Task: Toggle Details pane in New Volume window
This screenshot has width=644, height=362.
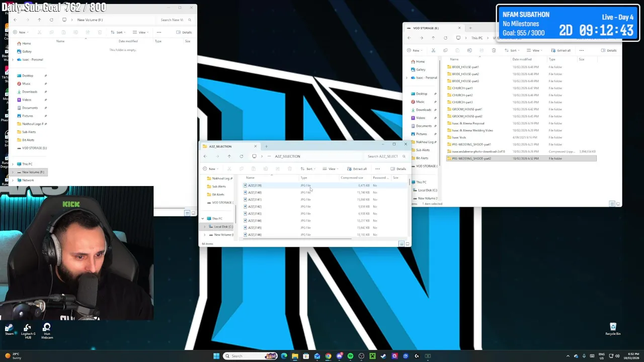Action: (x=184, y=32)
